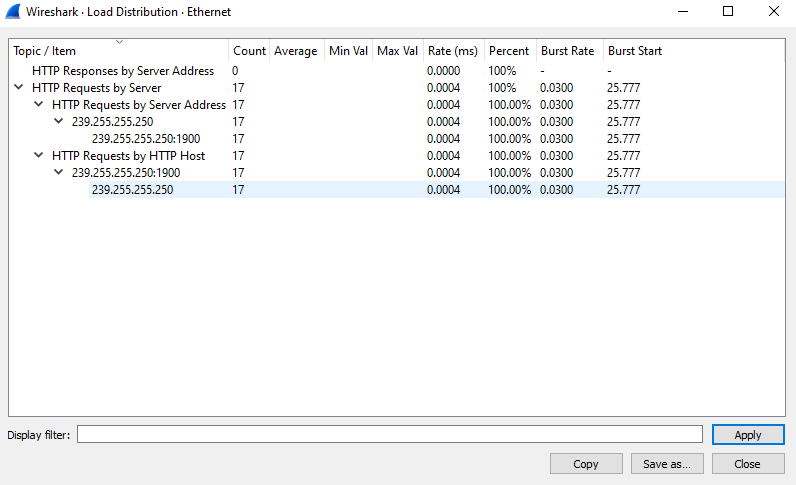This screenshot has width=796, height=485.
Task: Collapse the 239.255.255.250:1900 host node
Action: click(59, 172)
